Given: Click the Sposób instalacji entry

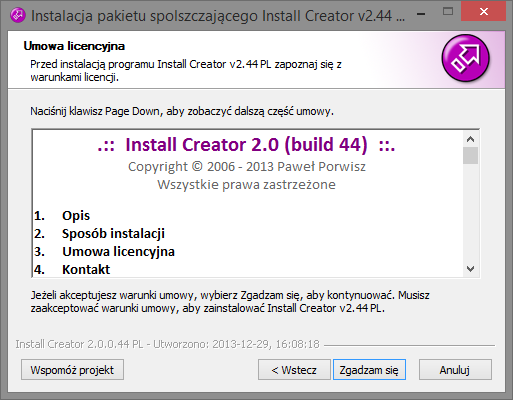Looking at the screenshot, I should [x=113, y=233].
